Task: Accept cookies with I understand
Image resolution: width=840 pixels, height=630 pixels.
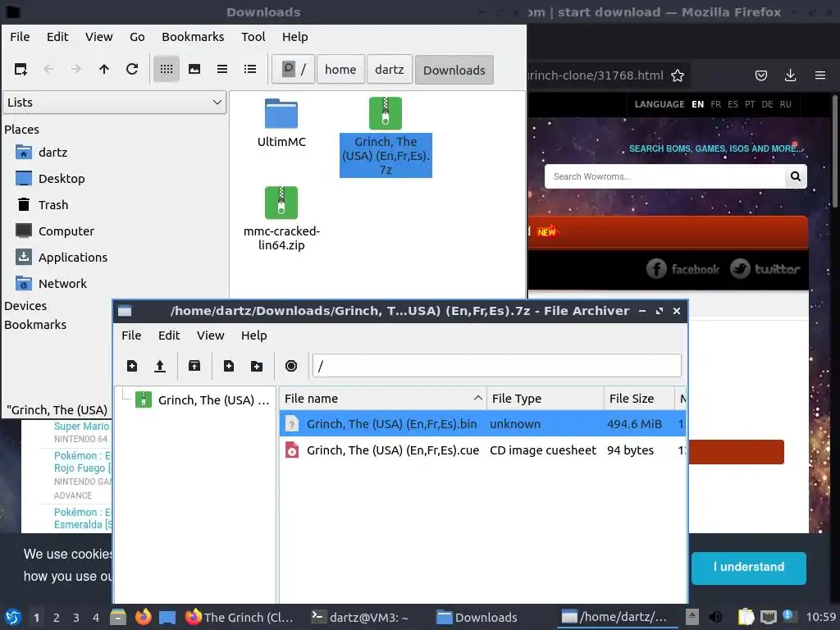Action: tap(748, 568)
